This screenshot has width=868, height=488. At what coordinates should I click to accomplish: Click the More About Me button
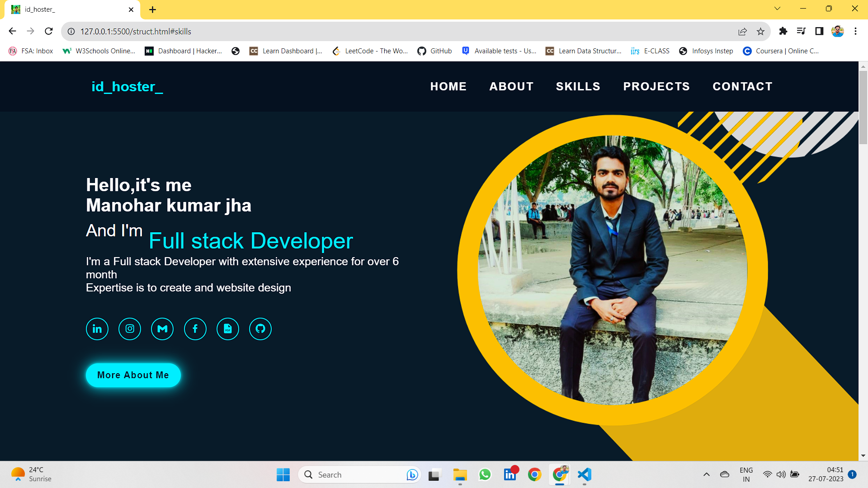[x=133, y=375]
